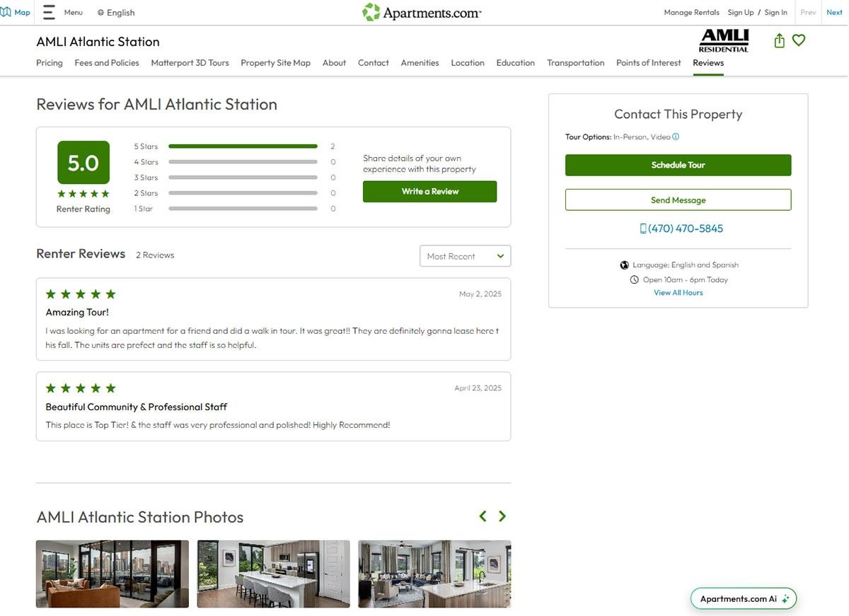Open kitchen island with stools photo
Viewport: 849px width, 616px height.
pos(273,574)
